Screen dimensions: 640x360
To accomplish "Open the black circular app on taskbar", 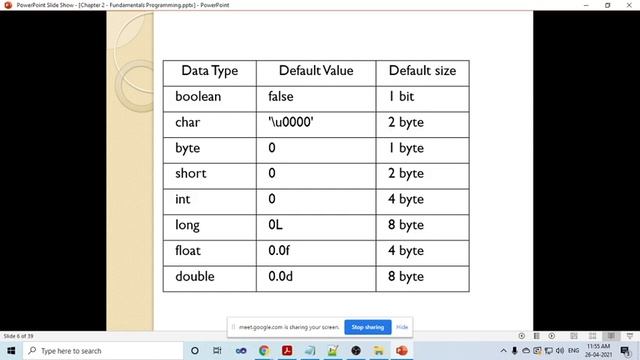I will [356, 351].
